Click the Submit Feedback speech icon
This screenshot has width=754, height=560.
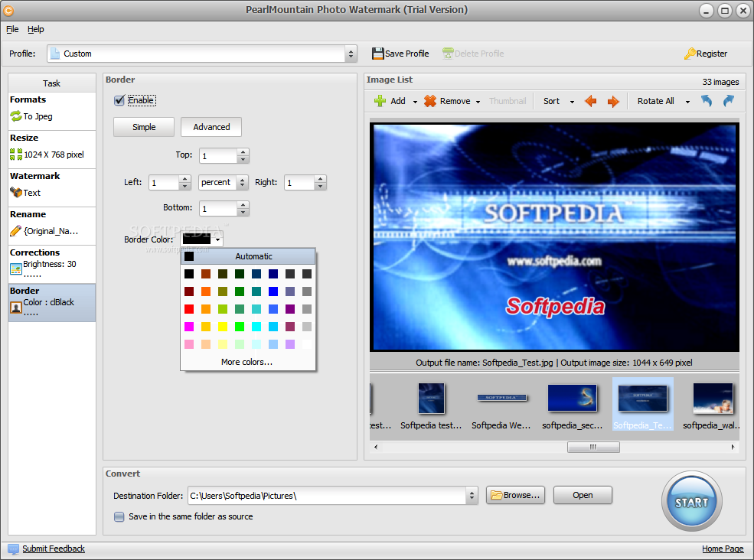pos(14,549)
